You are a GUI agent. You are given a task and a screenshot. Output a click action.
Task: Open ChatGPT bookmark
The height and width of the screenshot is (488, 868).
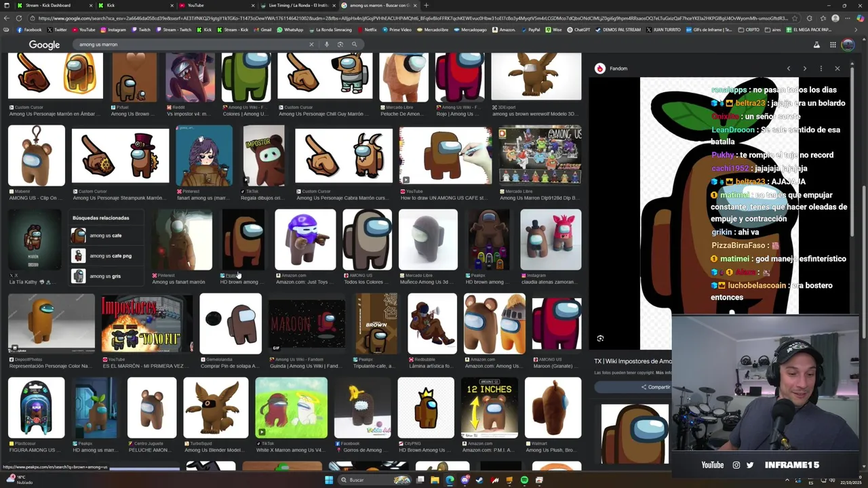pyautogui.click(x=578, y=30)
